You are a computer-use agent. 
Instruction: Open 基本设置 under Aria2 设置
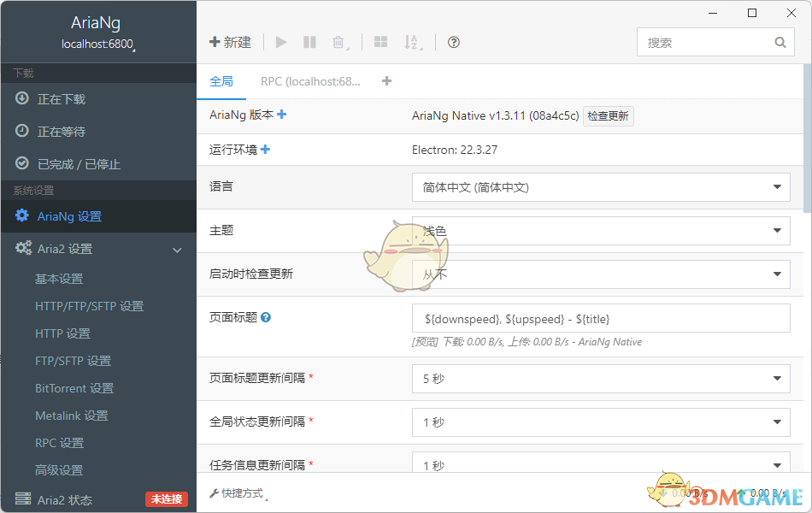(59, 279)
